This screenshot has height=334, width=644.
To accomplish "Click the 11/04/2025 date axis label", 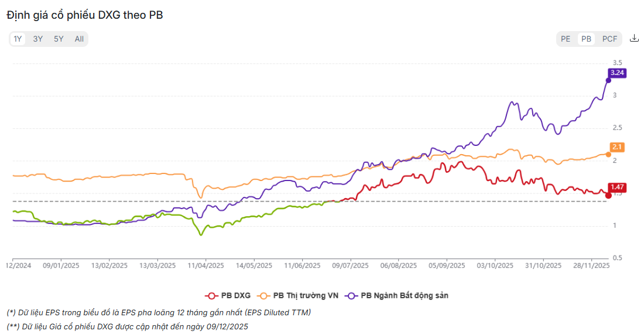I will (x=206, y=265).
